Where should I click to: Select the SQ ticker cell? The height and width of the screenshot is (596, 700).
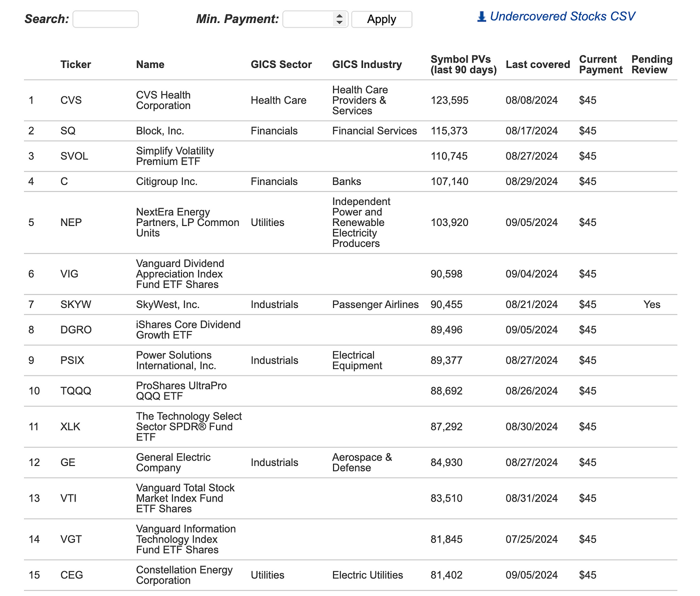coord(68,131)
